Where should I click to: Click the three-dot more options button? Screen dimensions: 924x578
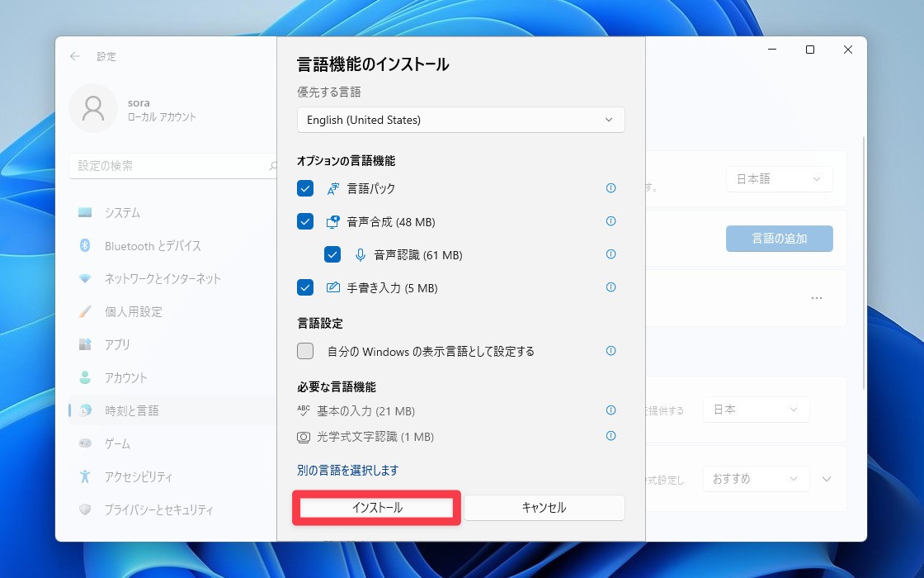pos(816,298)
